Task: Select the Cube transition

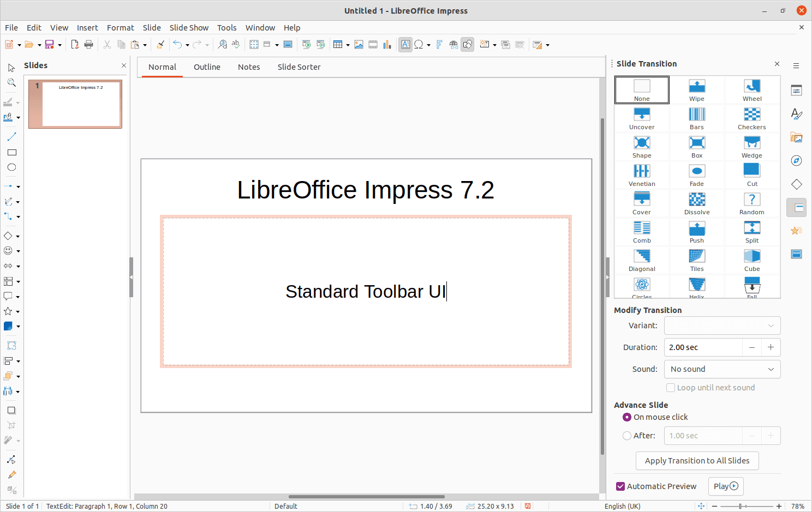Action: [752, 260]
